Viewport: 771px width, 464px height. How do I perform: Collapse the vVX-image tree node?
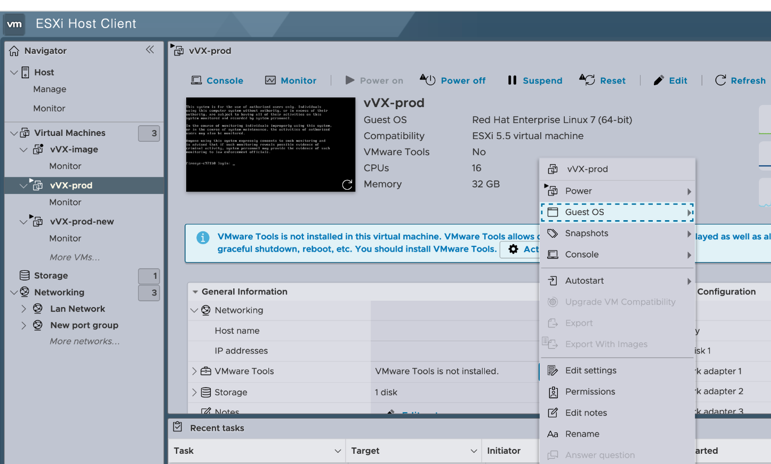[x=23, y=149]
